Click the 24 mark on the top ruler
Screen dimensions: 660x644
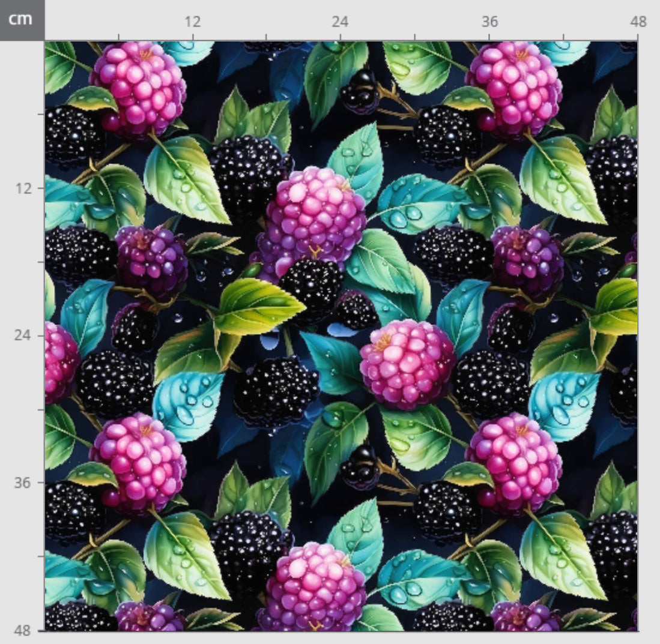340,22
